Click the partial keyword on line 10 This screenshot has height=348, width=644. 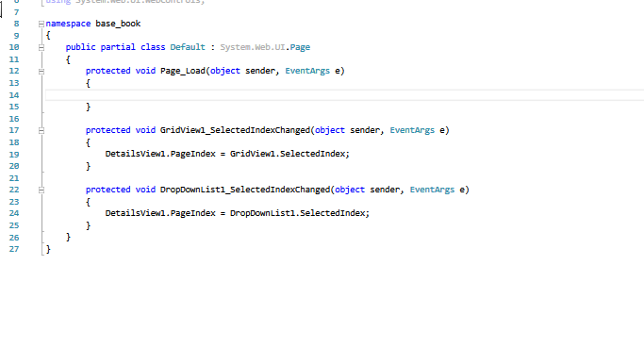coord(118,47)
